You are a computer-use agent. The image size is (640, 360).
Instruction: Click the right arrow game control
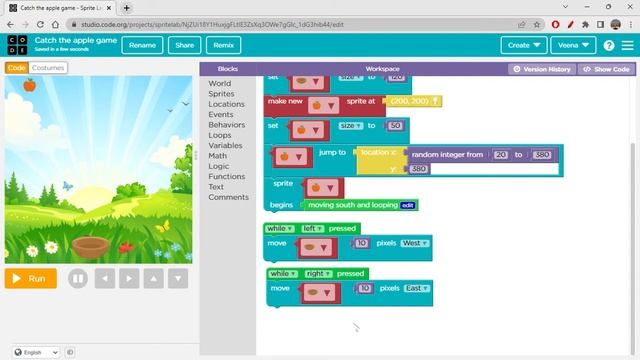click(129, 278)
